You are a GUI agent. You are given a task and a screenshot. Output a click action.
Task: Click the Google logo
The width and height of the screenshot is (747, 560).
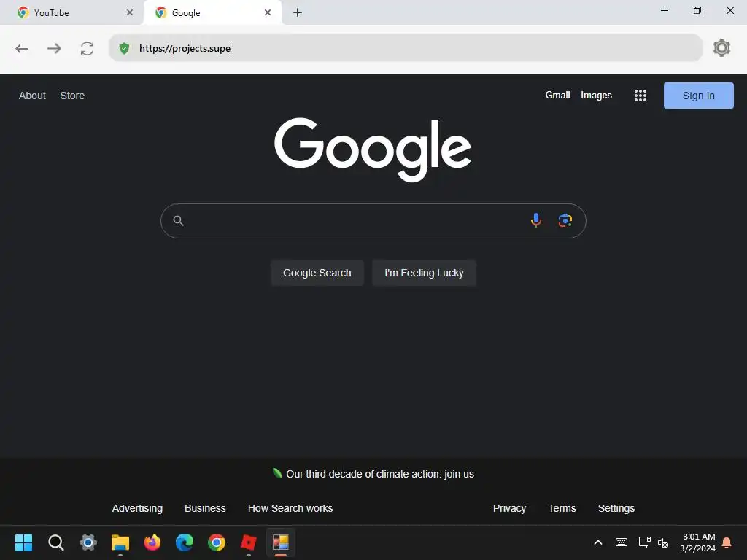click(373, 149)
